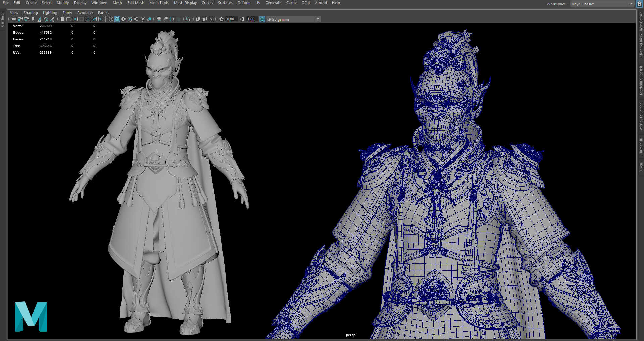
Task: Toggle Film Gate display icon
Action: 68,19
